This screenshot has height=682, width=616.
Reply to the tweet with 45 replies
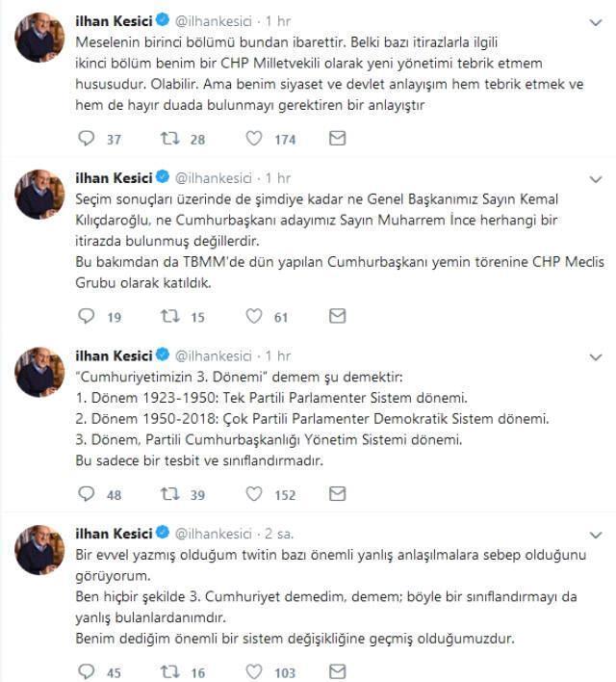click(x=87, y=670)
